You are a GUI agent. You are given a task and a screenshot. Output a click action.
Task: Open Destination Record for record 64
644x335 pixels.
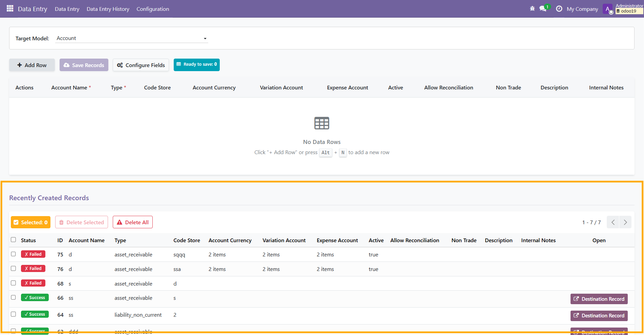(x=599, y=315)
